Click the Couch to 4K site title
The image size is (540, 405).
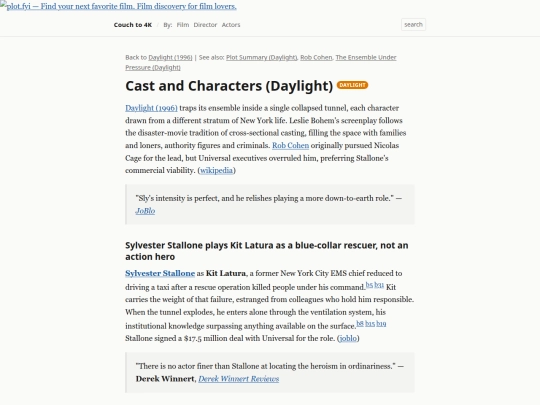coord(133,25)
